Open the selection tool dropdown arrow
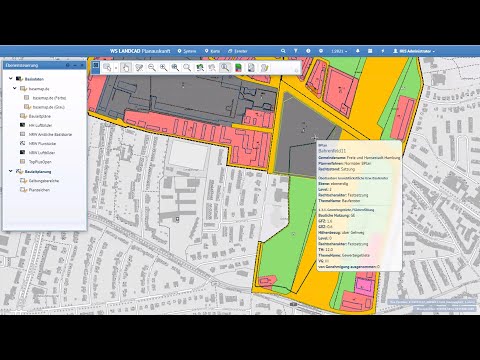 click(116, 68)
